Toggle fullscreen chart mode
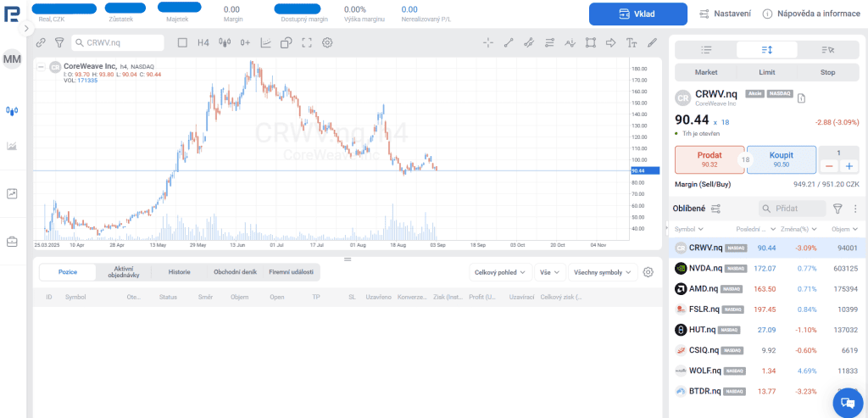The width and height of the screenshot is (868, 418). (x=307, y=42)
